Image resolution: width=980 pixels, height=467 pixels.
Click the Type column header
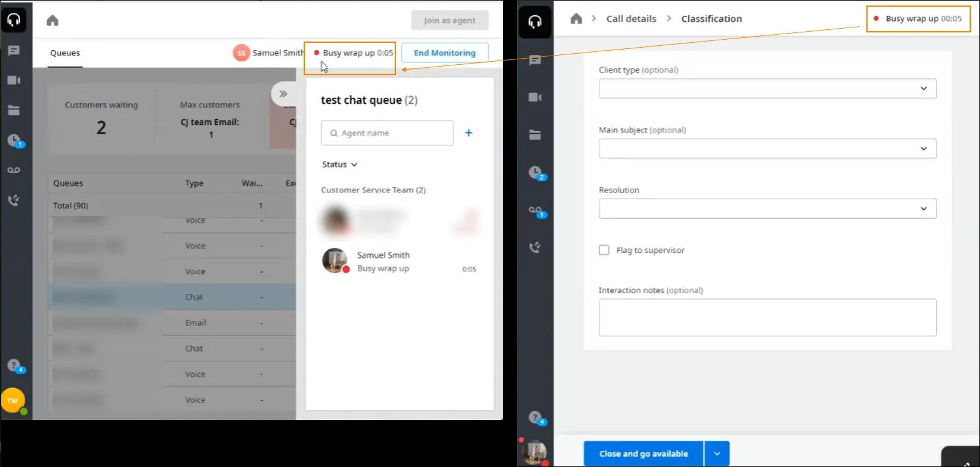(x=194, y=183)
